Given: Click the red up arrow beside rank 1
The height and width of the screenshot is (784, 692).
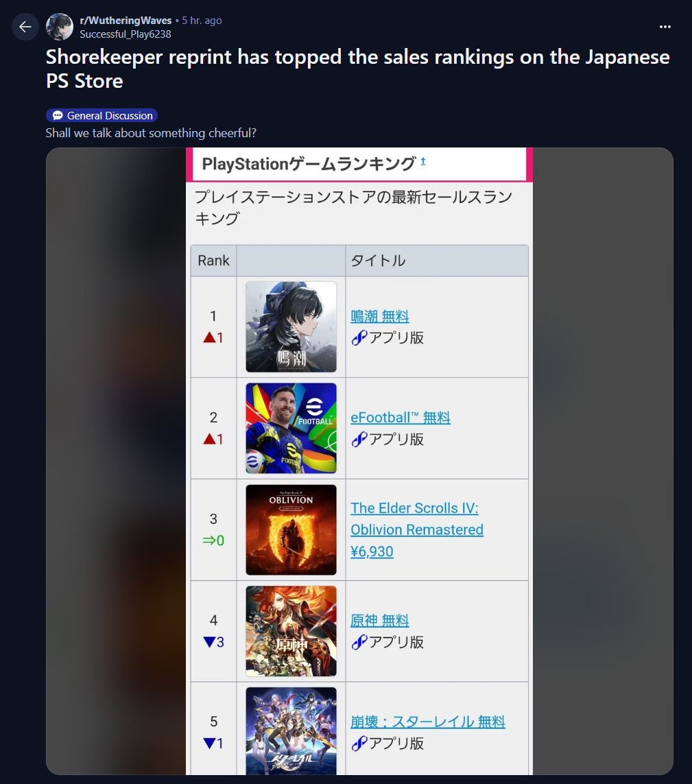Looking at the screenshot, I should pos(209,337).
